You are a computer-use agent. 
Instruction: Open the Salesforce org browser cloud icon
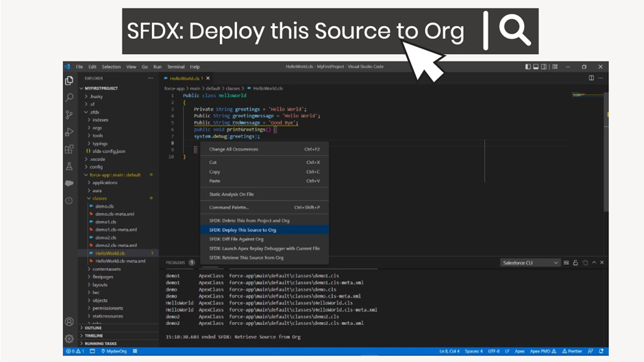69,183
